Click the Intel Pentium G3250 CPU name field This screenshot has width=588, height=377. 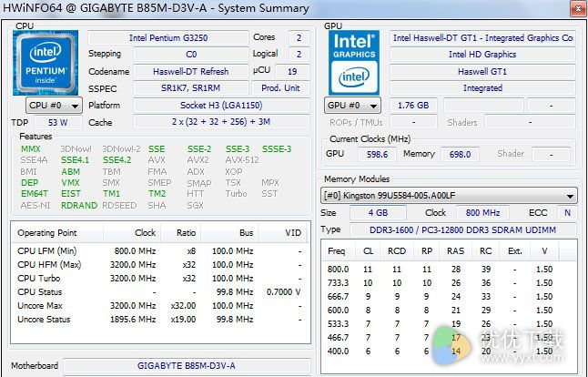(168, 38)
